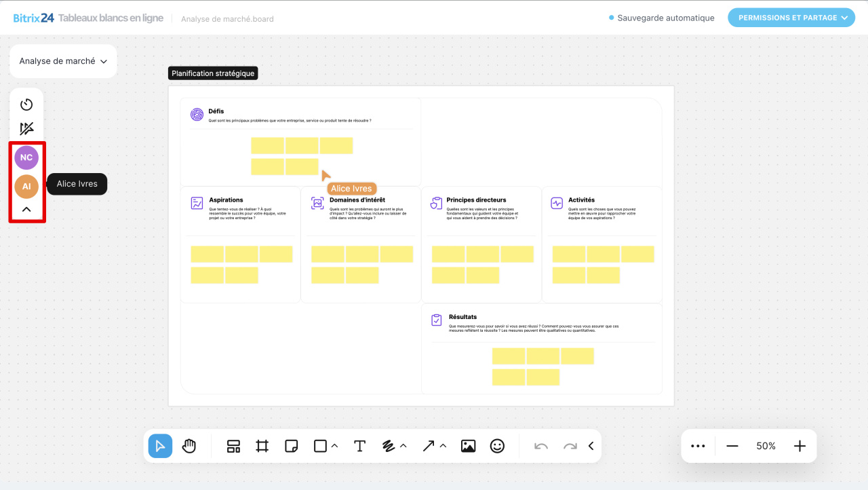This screenshot has height=490, width=868.
Task: Click the Bitrix24 logo link
Action: 34,18
